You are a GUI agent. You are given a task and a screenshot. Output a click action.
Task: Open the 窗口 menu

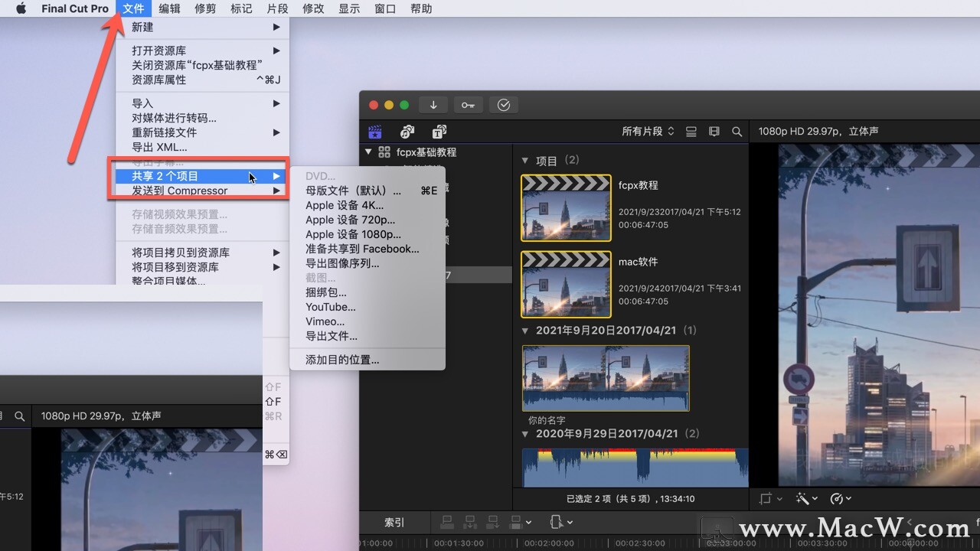pos(385,8)
